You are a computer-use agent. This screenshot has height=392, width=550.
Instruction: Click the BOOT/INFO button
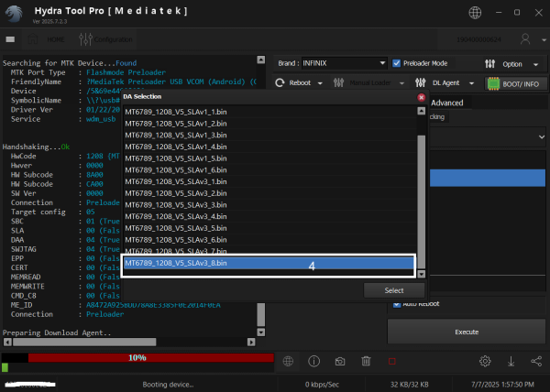[516, 83]
